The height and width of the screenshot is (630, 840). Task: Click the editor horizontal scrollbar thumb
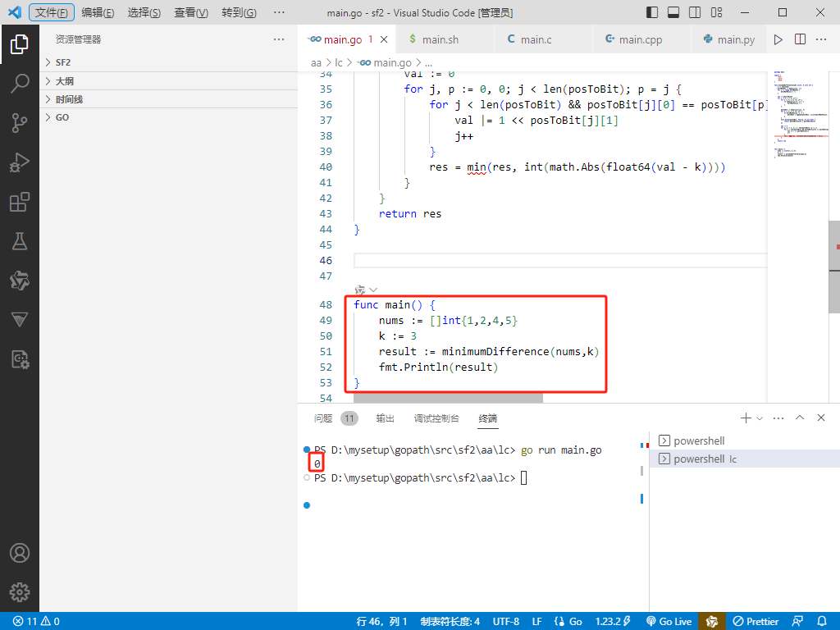(x=449, y=399)
